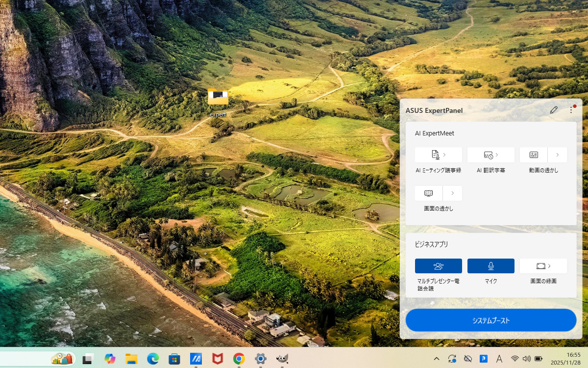Click the IME 'A' input mode indicator
The height and width of the screenshot is (368, 588).
click(499, 359)
